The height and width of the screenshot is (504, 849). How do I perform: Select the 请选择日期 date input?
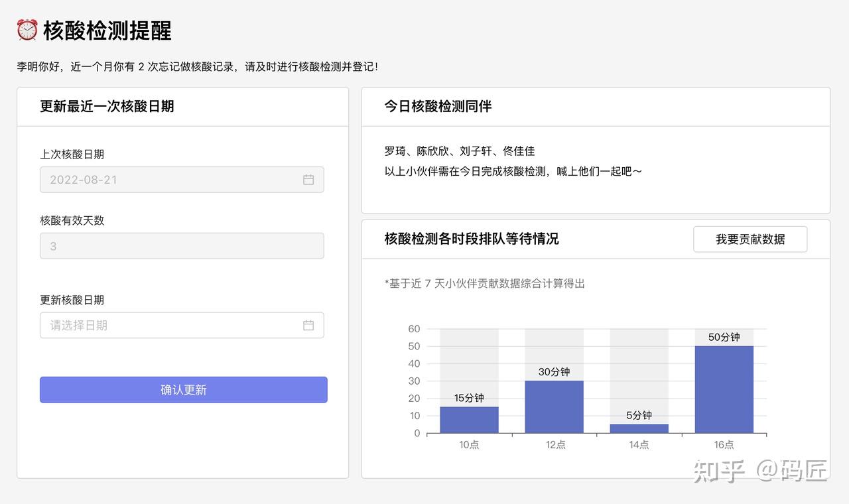tap(172, 326)
